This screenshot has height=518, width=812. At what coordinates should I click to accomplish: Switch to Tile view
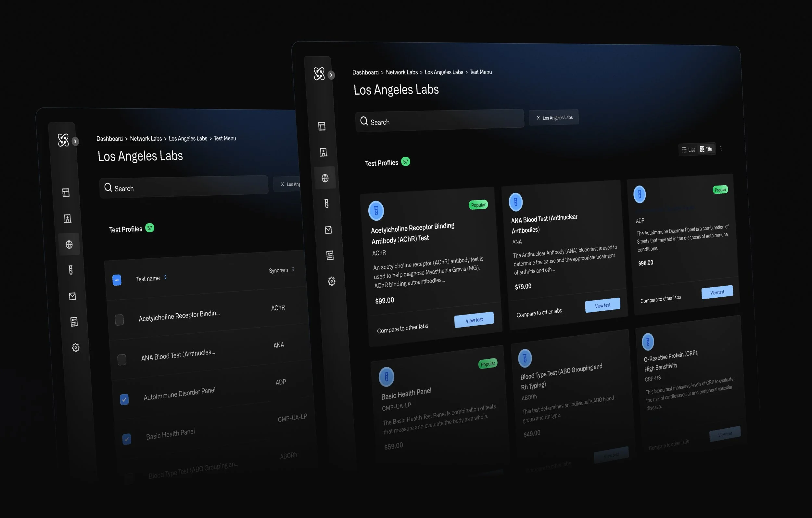[706, 149]
